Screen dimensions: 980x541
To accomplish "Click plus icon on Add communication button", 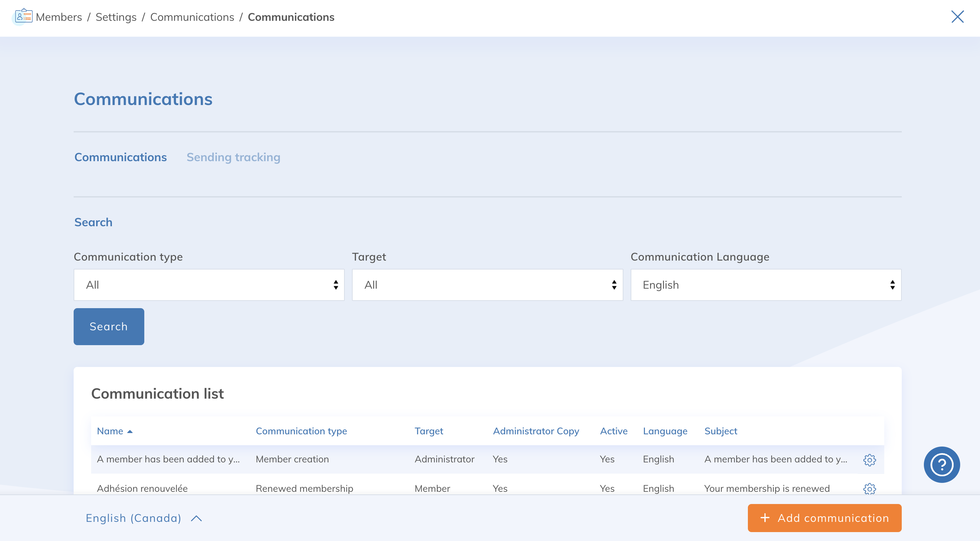I will (x=765, y=518).
